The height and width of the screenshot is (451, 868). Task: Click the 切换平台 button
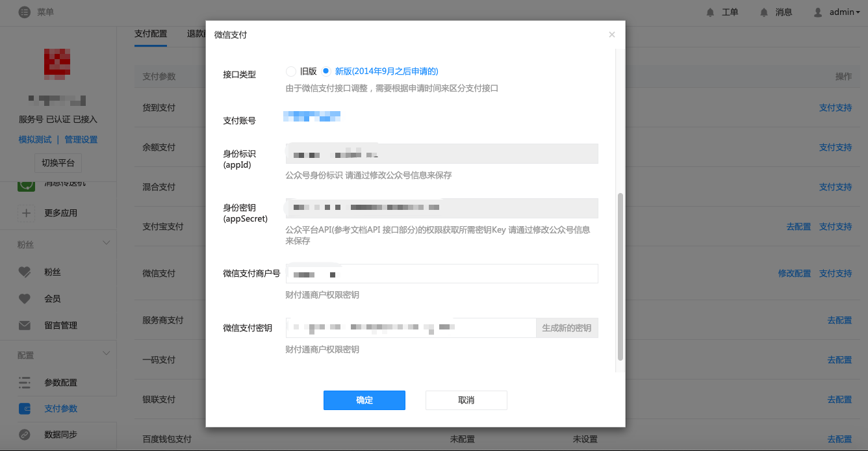pos(58,163)
